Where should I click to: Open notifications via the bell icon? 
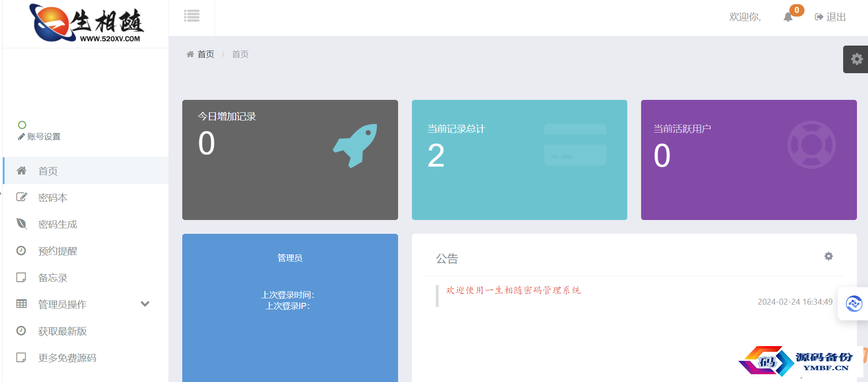(x=788, y=17)
